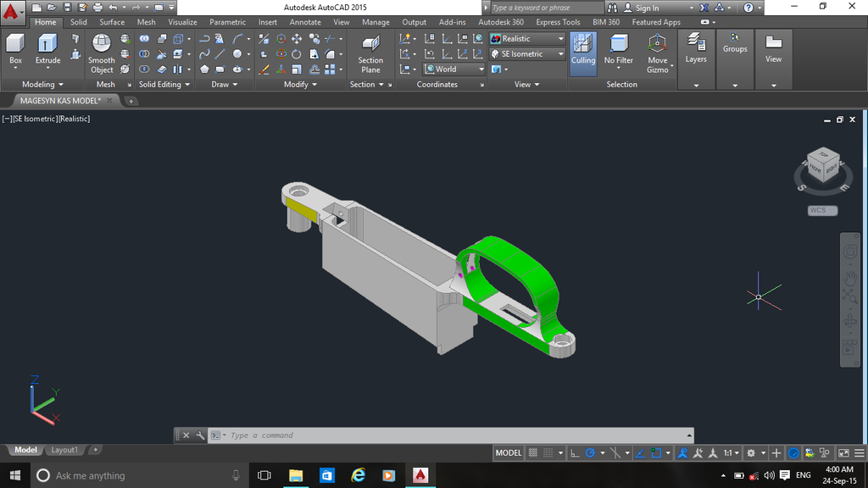Toggle polar tracking in status bar

(x=590, y=453)
